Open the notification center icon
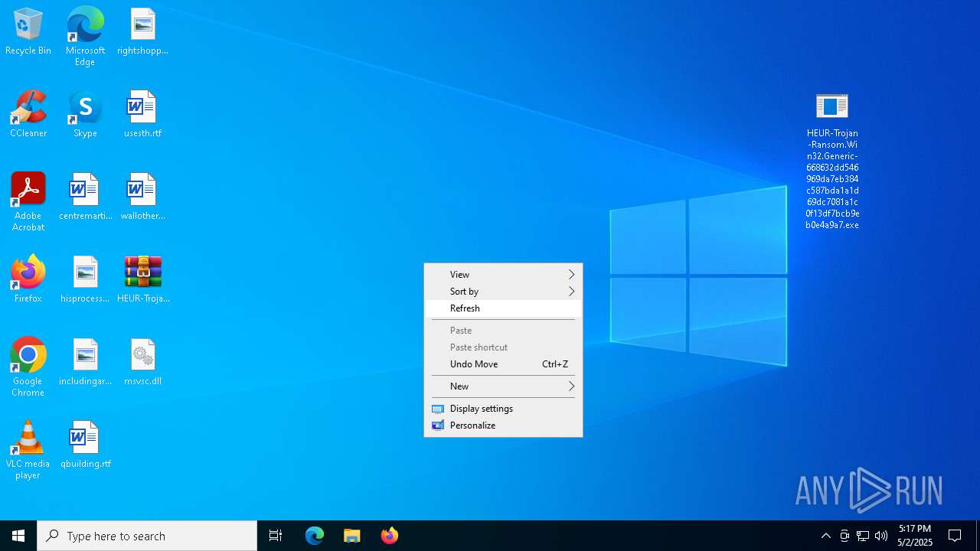980x551 pixels. point(955,536)
